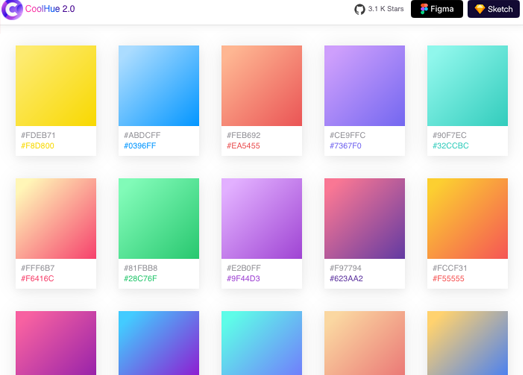Select the pink-to-magenta swatch in the bottom row
523x375 pixels.
click(x=56, y=343)
